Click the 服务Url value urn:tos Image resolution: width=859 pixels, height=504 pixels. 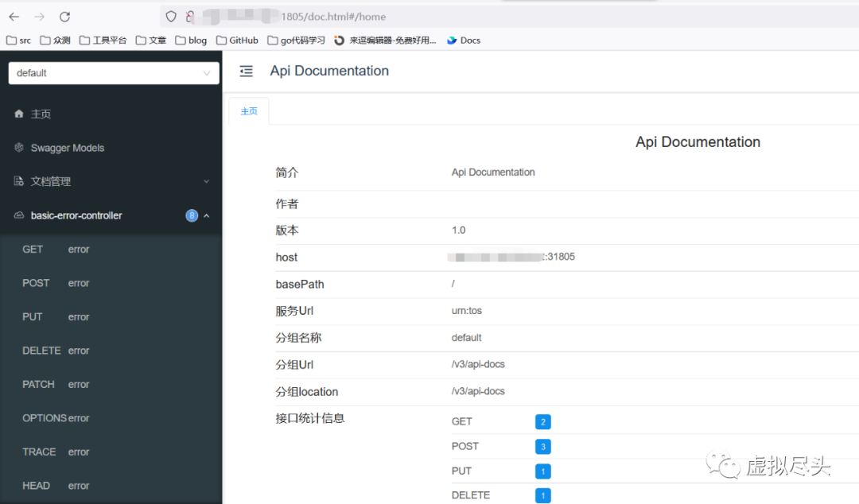coord(467,311)
